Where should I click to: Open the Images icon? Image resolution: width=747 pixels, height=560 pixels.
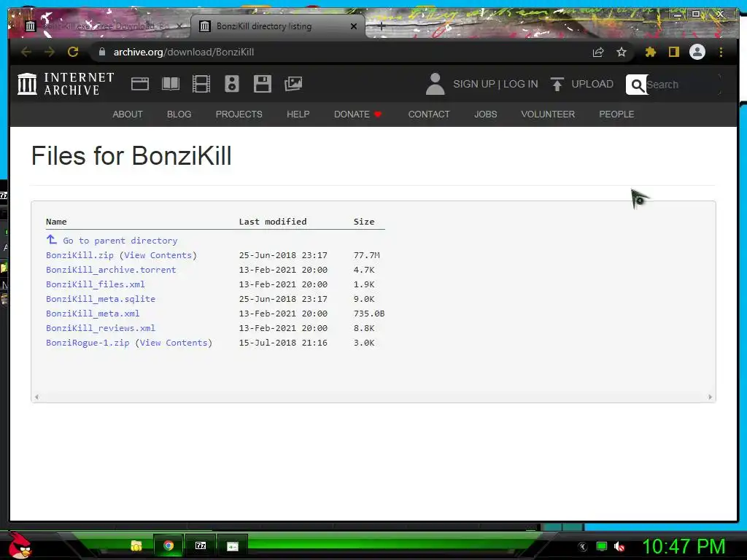click(x=293, y=84)
